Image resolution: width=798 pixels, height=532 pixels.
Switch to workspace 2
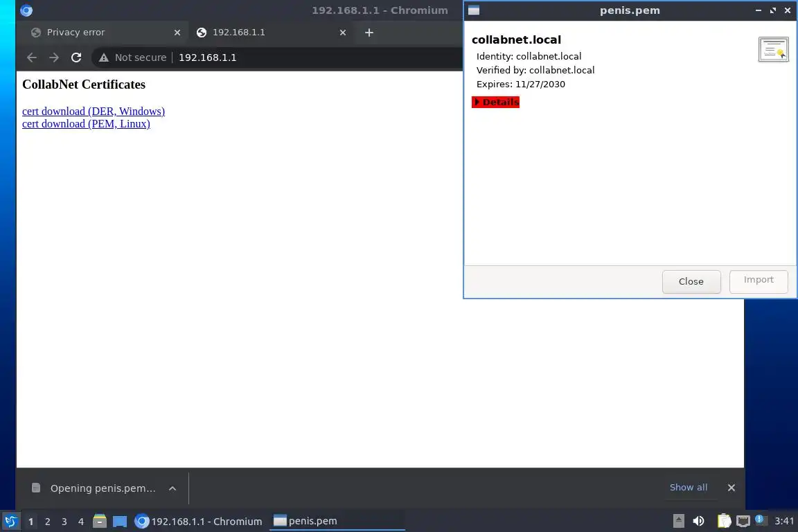pos(47,522)
